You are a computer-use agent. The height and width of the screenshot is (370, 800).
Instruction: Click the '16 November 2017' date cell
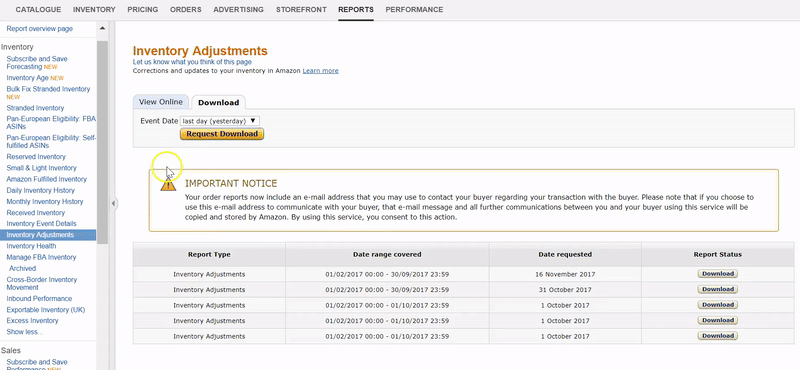(565, 274)
